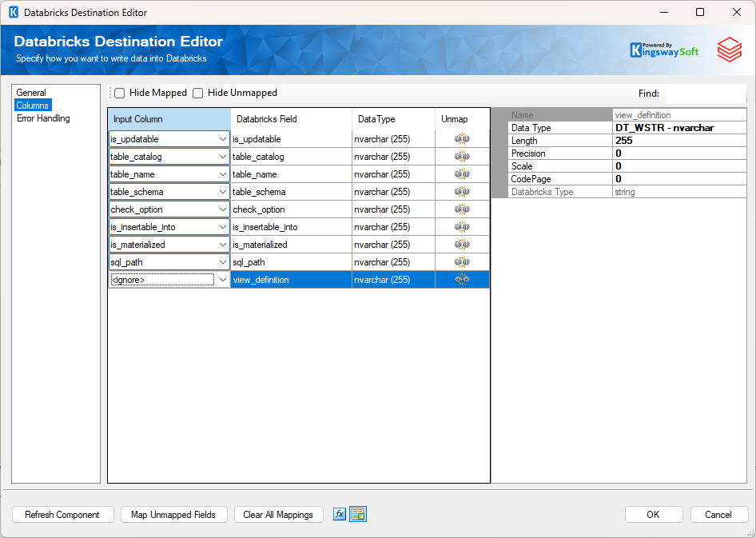Enable the Hide Unmapped checkbox

point(197,93)
